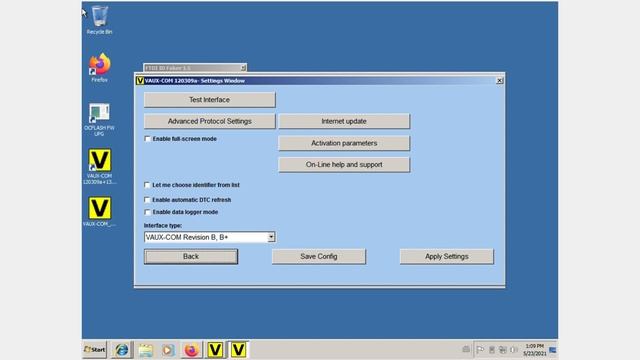Screen dimensions: 640x360
Task: Click the network tray icon
Action: tap(503, 350)
